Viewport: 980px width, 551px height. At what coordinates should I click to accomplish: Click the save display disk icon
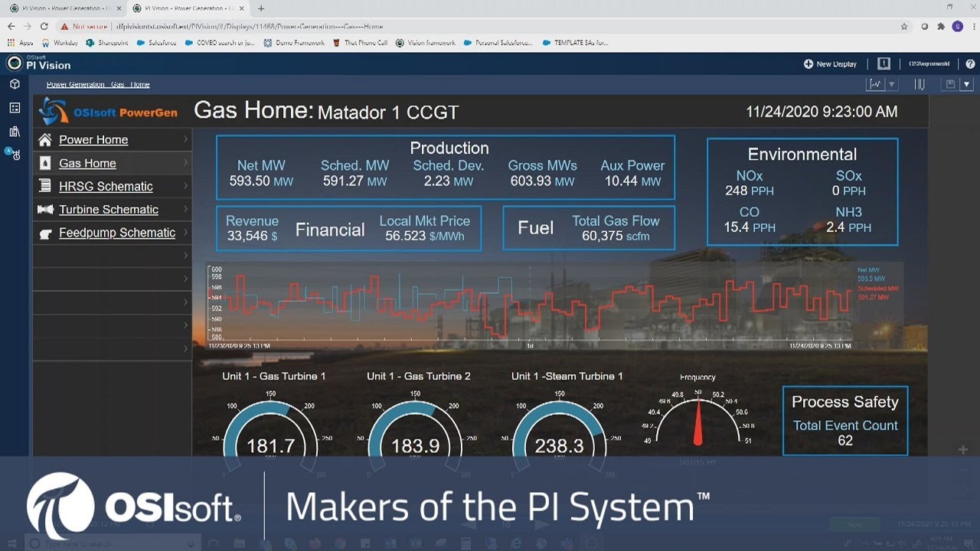point(950,84)
